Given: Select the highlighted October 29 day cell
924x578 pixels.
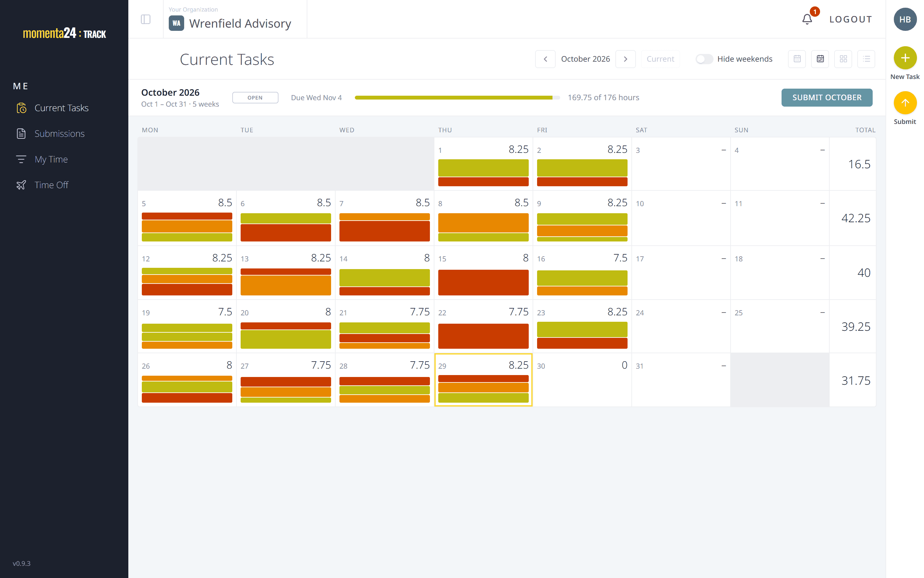Looking at the screenshot, I should (x=483, y=380).
